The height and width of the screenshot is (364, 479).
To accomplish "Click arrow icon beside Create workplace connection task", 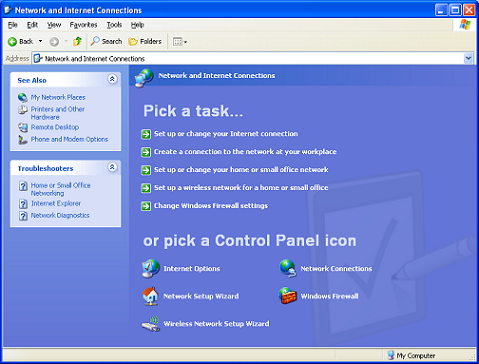I will [146, 152].
